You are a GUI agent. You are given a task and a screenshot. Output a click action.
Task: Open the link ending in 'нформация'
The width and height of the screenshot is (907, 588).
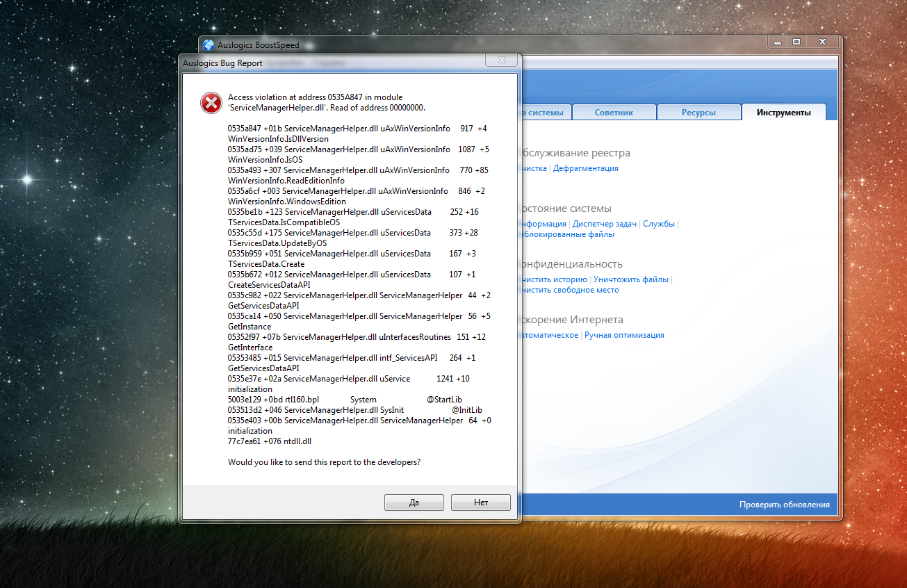point(543,224)
